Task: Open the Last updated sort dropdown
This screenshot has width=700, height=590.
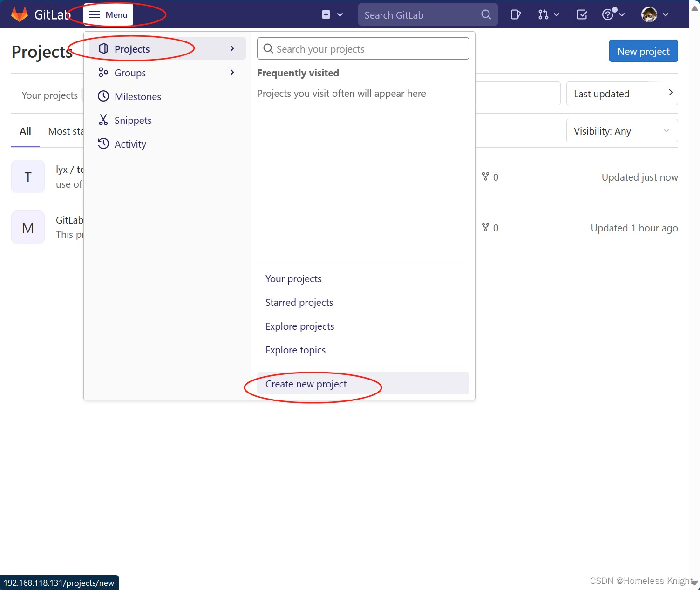Action: click(622, 94)
